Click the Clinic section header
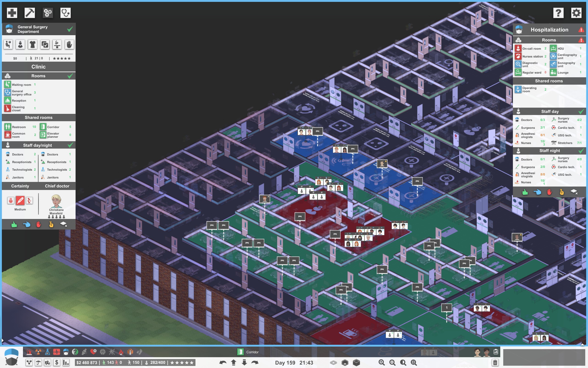 tap(39, 67)
